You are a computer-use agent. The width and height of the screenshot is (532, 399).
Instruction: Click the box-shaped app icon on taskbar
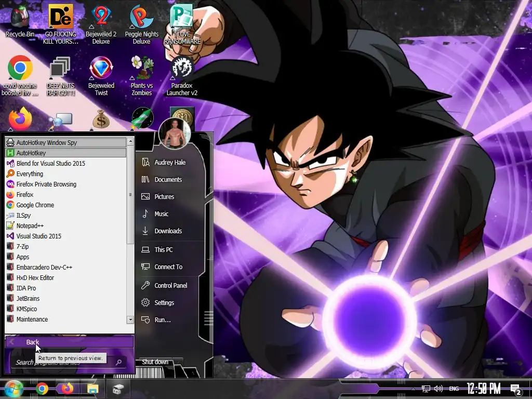[118, 389]
